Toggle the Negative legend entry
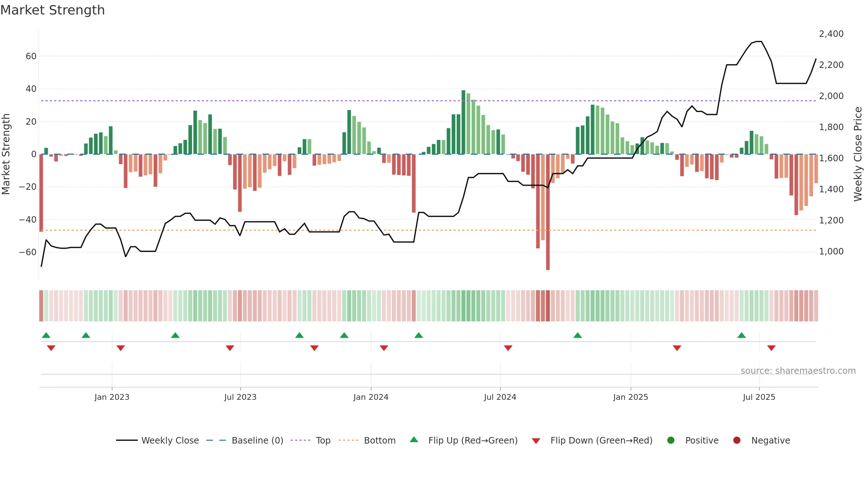The image size is (868, 488). click(761, 440)
